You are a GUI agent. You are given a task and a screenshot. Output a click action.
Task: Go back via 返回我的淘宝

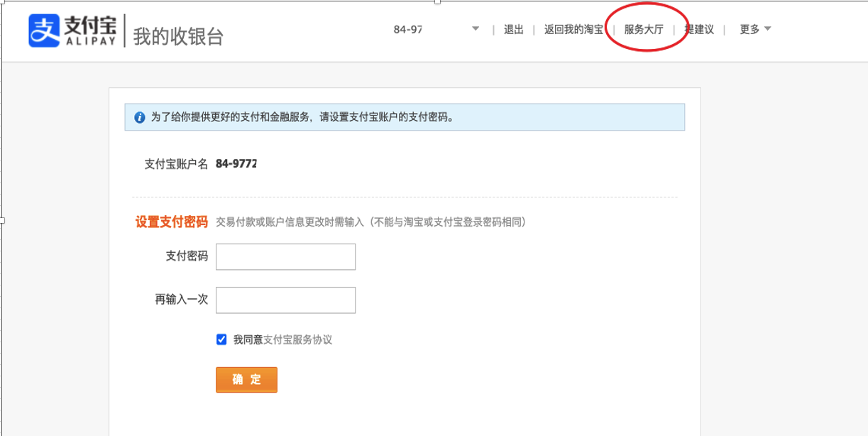click(573, 30)
